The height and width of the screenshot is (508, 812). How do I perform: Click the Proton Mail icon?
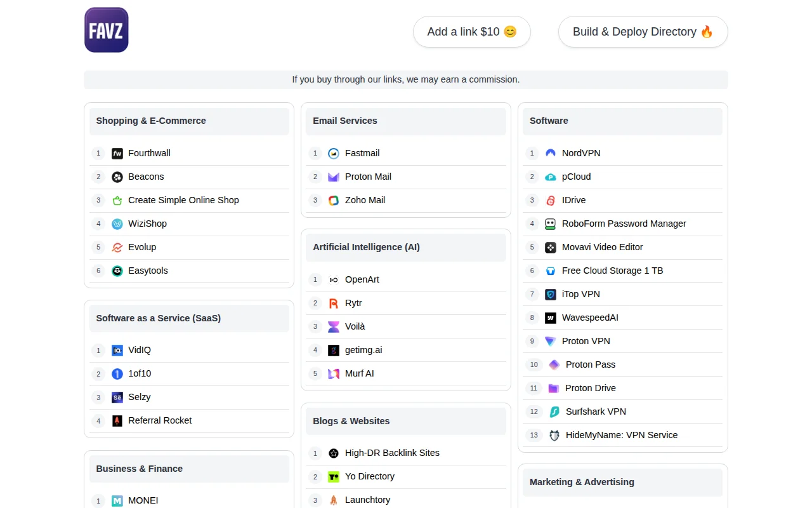(334, 177)
